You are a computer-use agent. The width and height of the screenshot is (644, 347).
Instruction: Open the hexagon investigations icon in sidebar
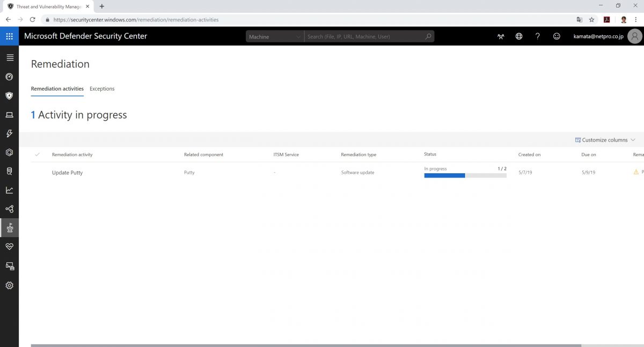(x=9, y=152)
